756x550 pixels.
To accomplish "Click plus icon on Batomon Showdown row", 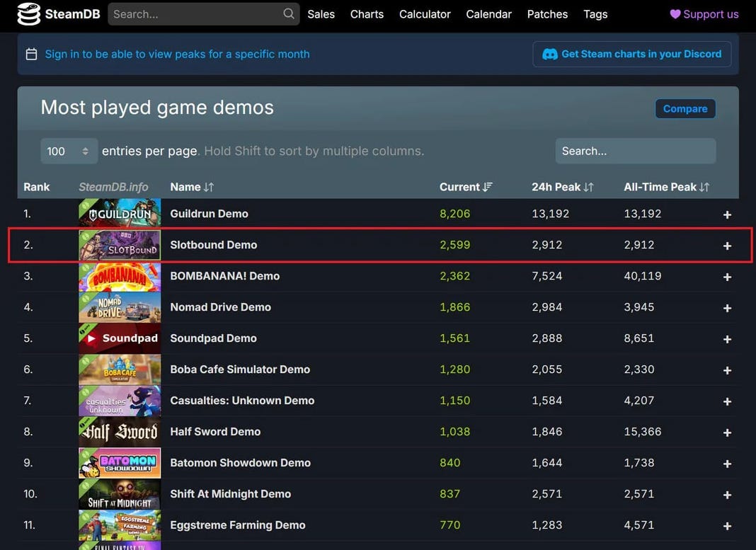I will (x=727, y=464).
